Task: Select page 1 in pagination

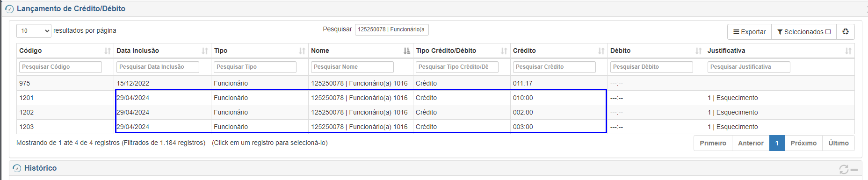Action: (x=777, y=143)
